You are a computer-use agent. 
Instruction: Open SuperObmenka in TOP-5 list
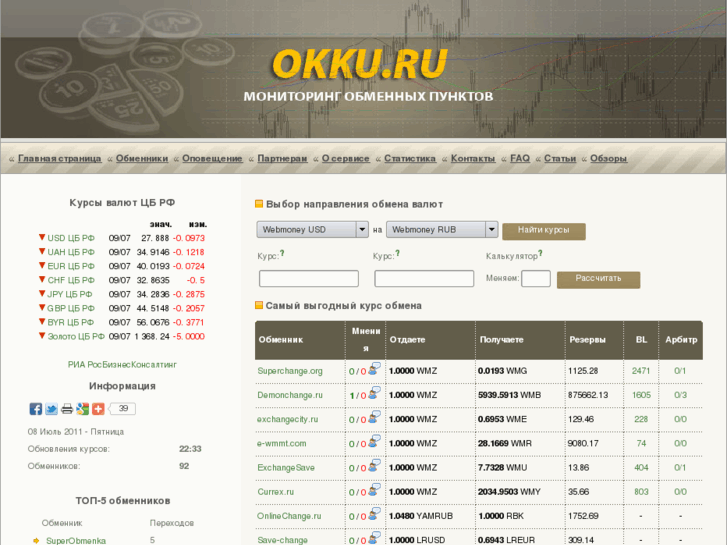(x=76, y=540)
